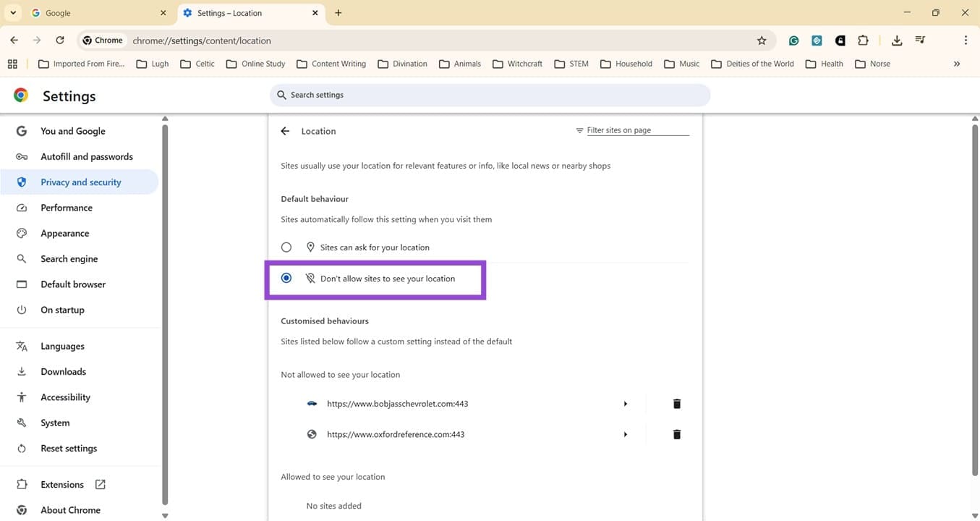This screenshot has height=521, width=980.
Task: Open the media controls toolbar icon
Action: coord(919,41)
